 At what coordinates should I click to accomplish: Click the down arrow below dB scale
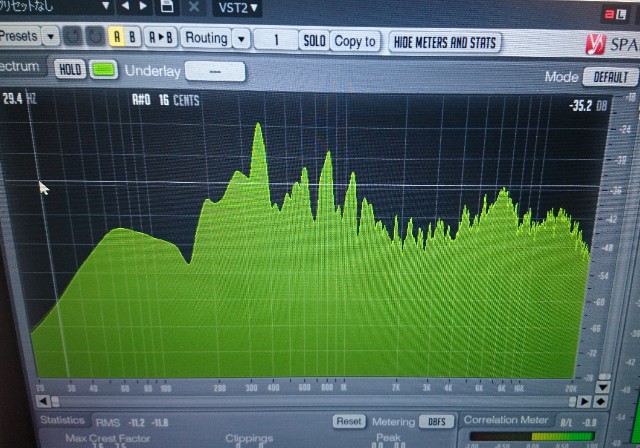click(x=602, y=387)
